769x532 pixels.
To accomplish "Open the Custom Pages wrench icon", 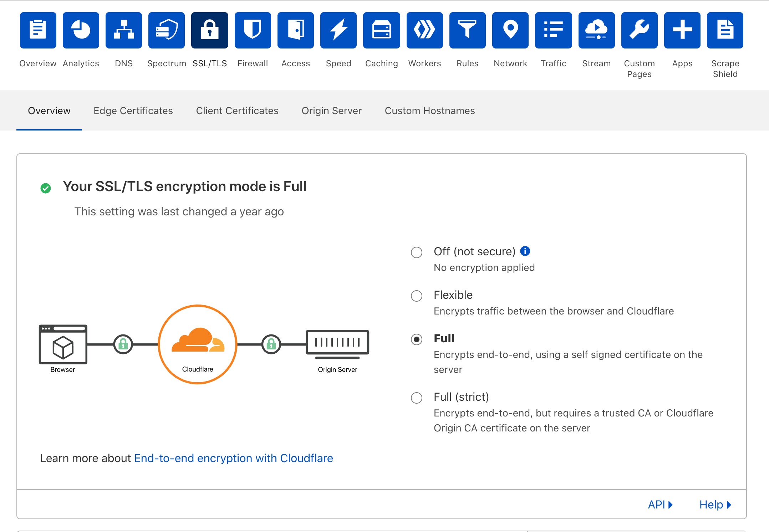I will pos(640,30).
